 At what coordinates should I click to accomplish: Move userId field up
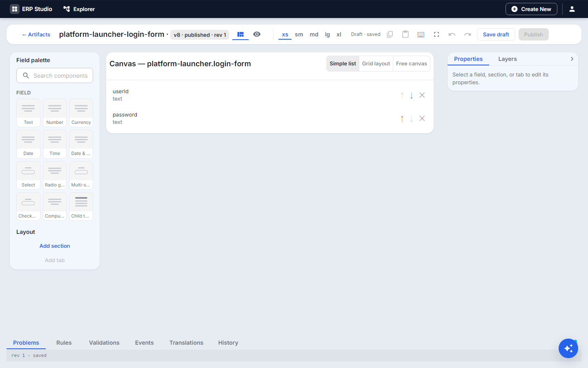click(402, 95)
